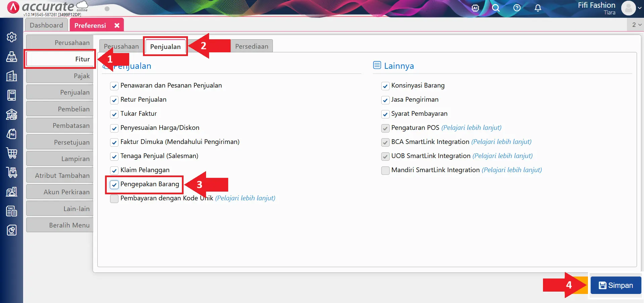Image resolution: width=644 pixels, height=303 pixels.
Task: Open the notifications bell icon
Action: 538,8
